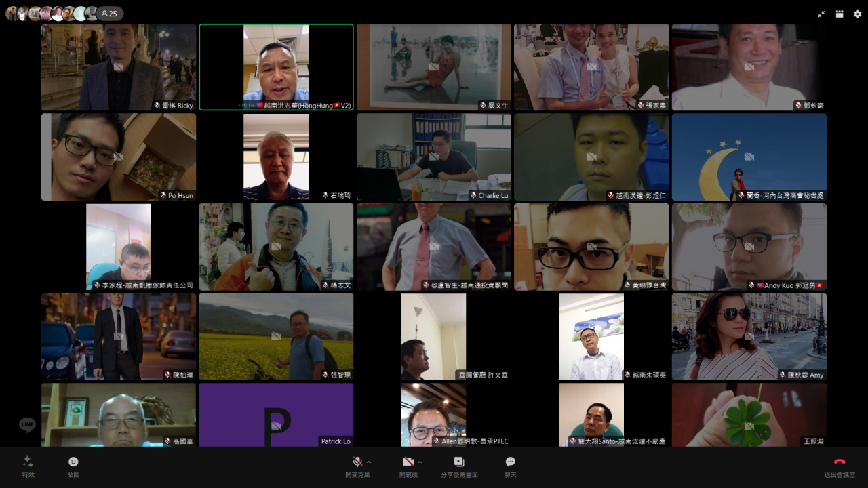The width and height of the screenshot is (868, 488).
Task: Expand camera device options arrow
Action: [x=420, y=462]
